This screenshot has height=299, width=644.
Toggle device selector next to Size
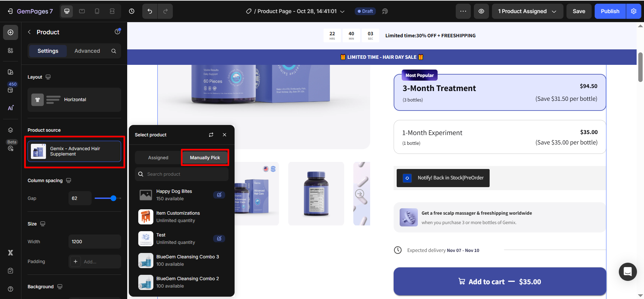[43, 224]
